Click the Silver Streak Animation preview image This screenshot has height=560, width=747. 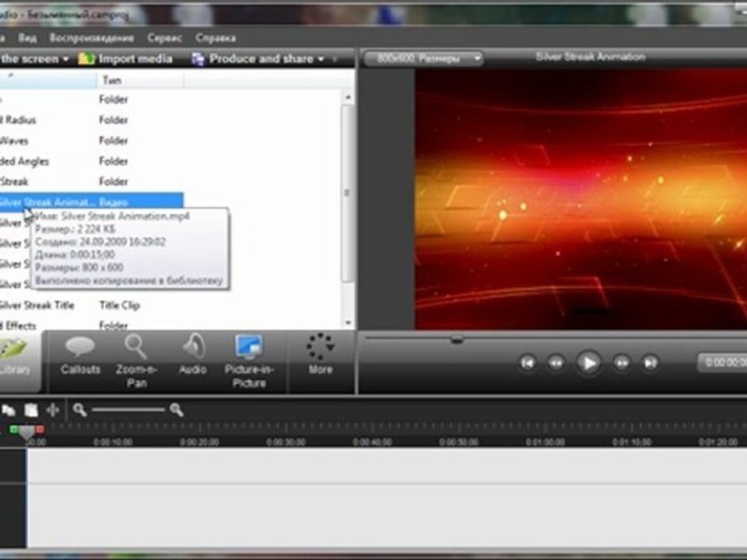(580, 199)
